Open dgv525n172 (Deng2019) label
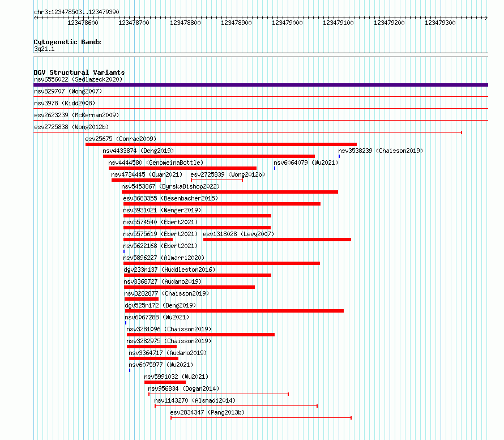504x440 pixels. tap(160, 305)
